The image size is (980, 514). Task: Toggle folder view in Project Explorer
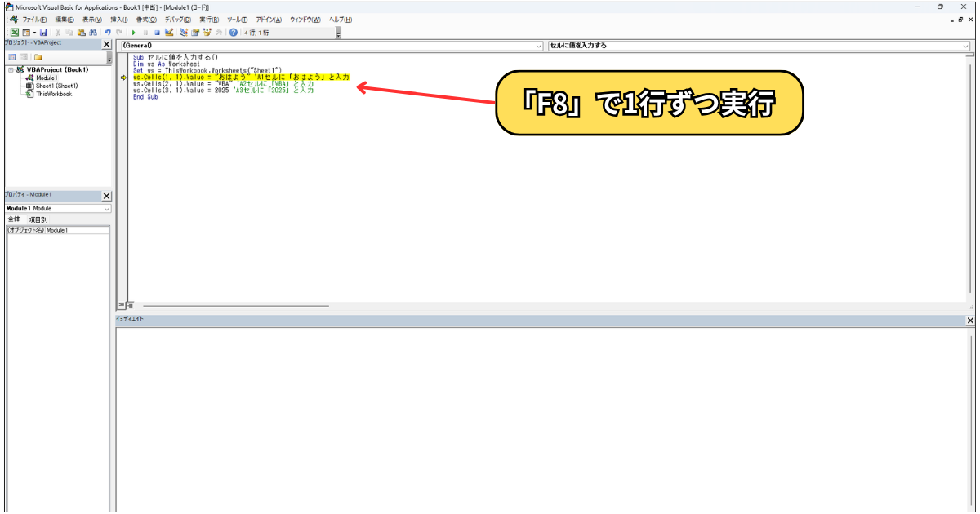38,57
